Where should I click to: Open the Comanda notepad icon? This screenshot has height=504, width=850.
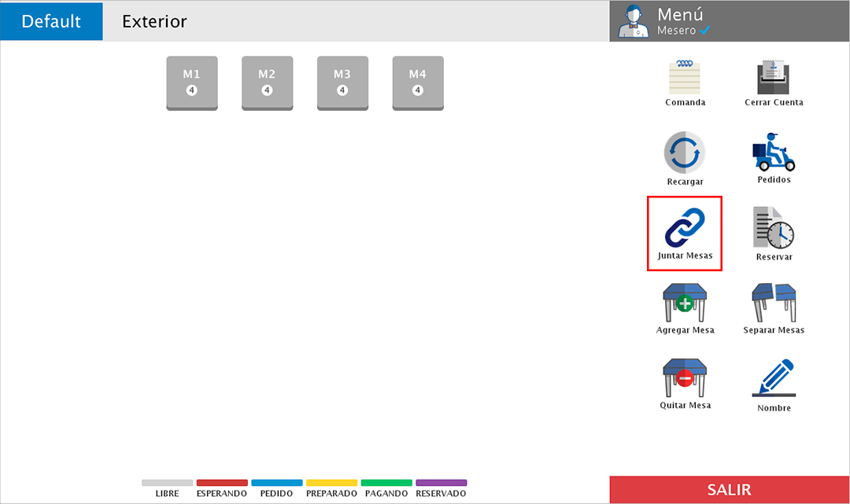point(685,77)
